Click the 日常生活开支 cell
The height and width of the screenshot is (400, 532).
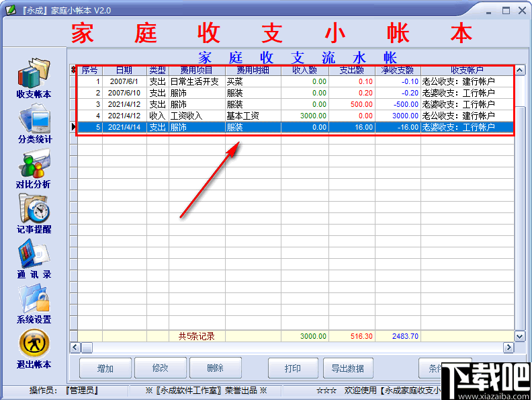pyautogui.click(x=197, y=81)
